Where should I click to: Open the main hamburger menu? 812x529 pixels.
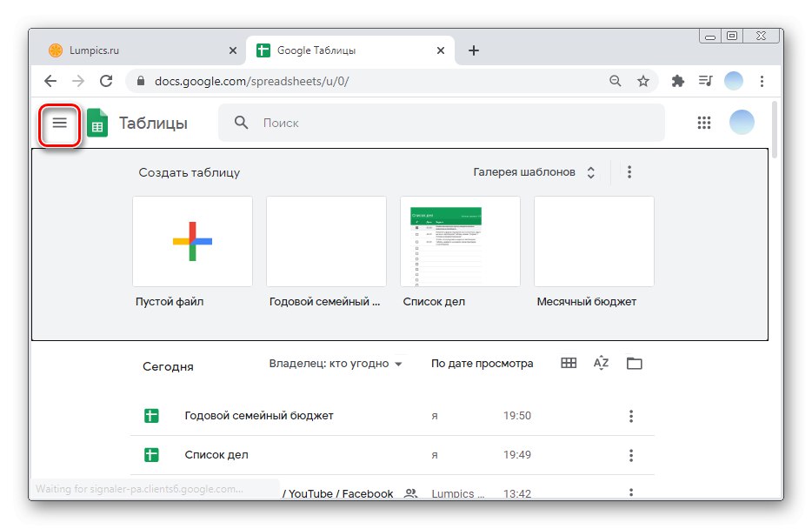(60, 124)
